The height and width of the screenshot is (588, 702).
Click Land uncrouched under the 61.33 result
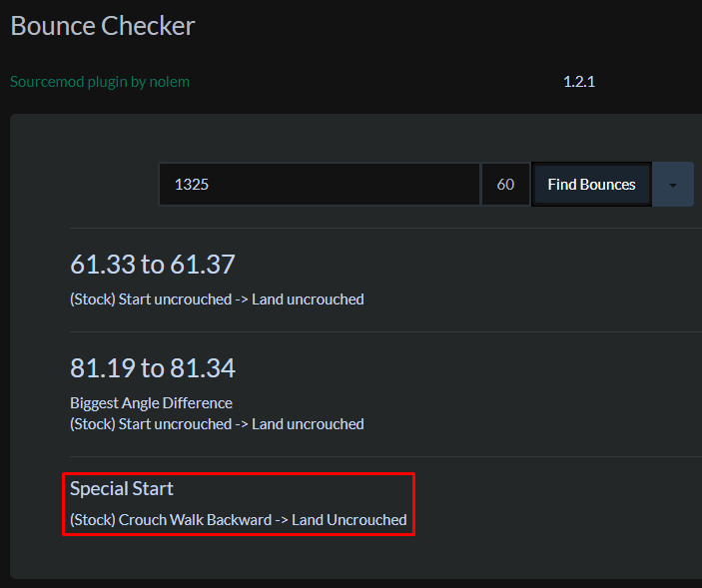coord(308,299)
